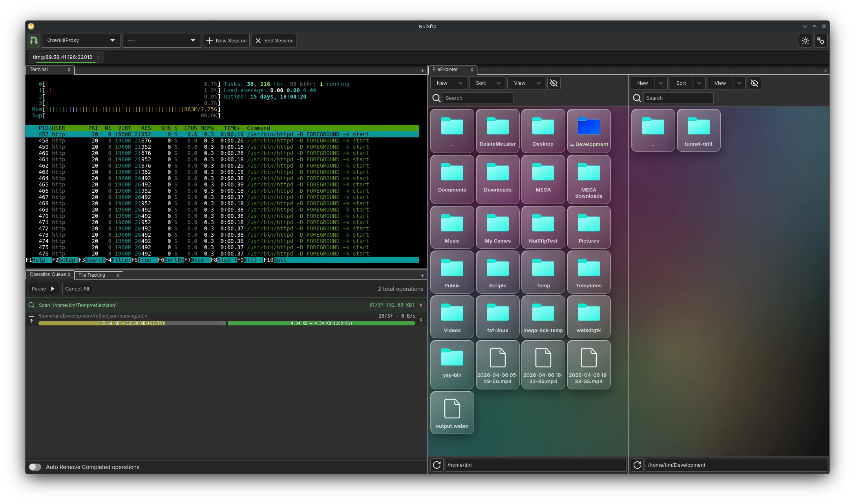Expand the Sort dropdown arrow in the Development pane
855x504 pixels.
point(699,83)
